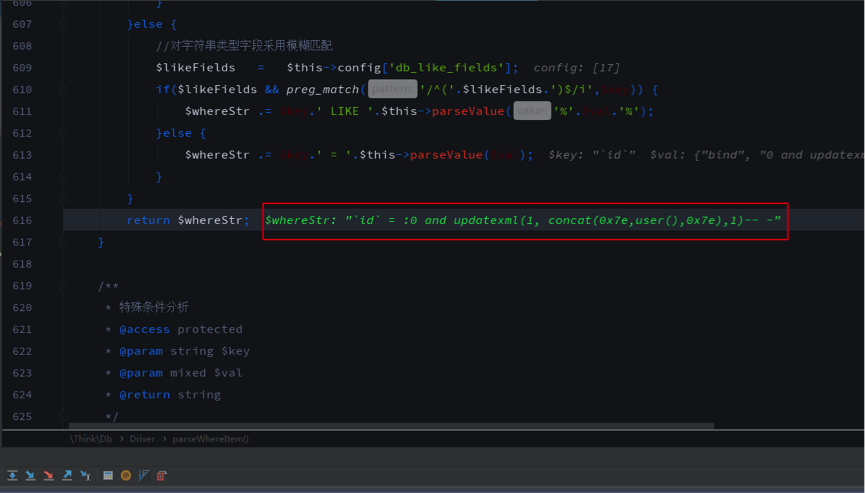Collapse the if block at line 610

64,90
